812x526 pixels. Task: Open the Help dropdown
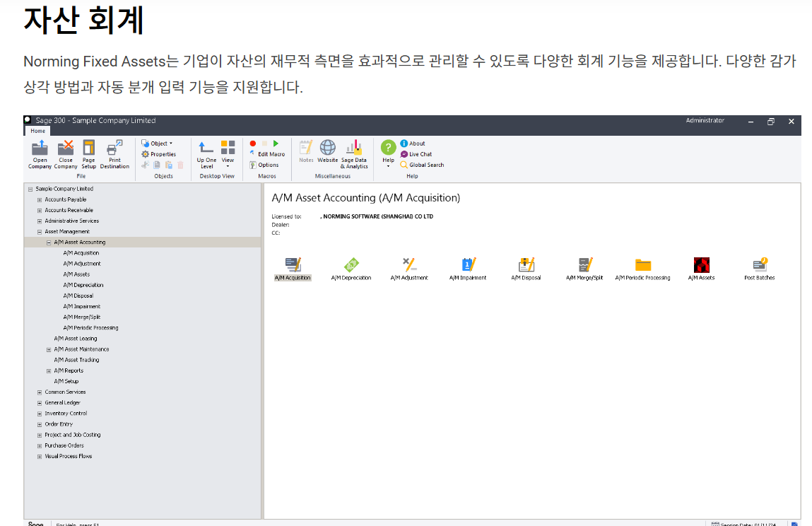(x=389, y=154)
